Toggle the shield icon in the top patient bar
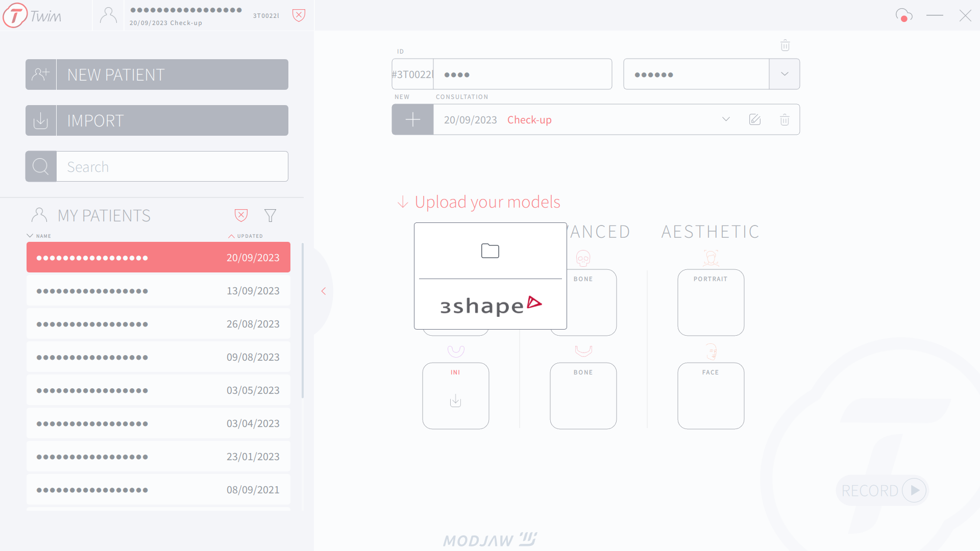 pos(299,15)
